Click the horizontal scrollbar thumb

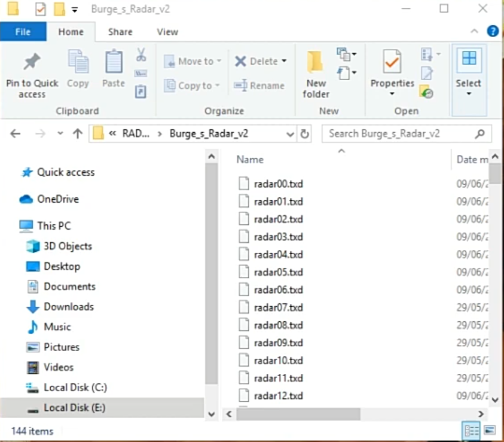298,414
